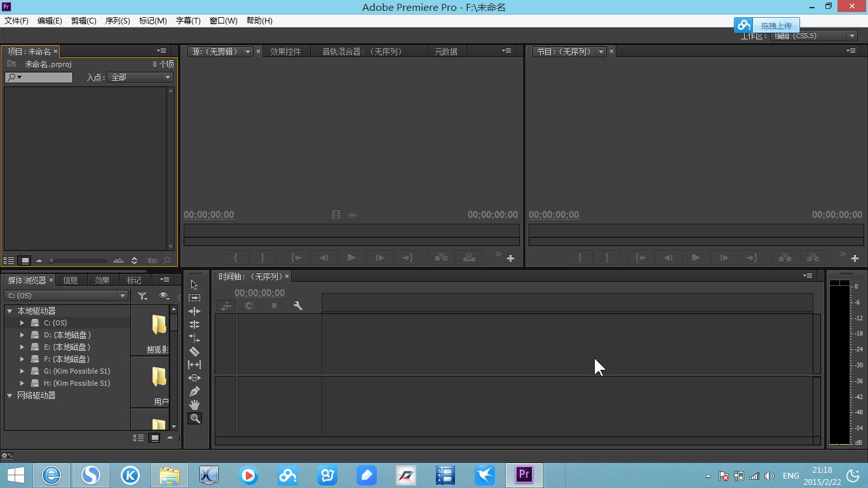
Task: Click the Zoom magnifier tool
Action: click(194, 419)
